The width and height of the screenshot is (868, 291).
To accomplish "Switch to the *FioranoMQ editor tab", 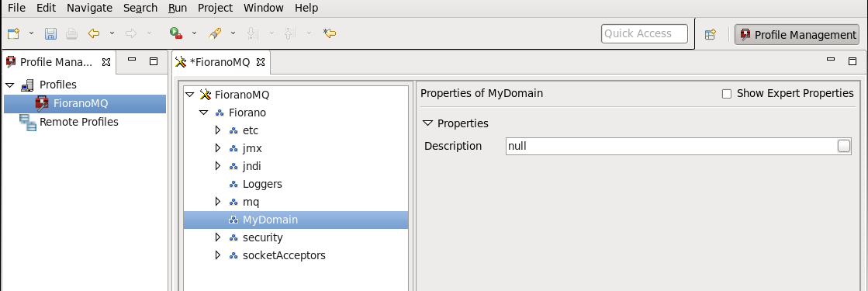I will coord(220,62).
